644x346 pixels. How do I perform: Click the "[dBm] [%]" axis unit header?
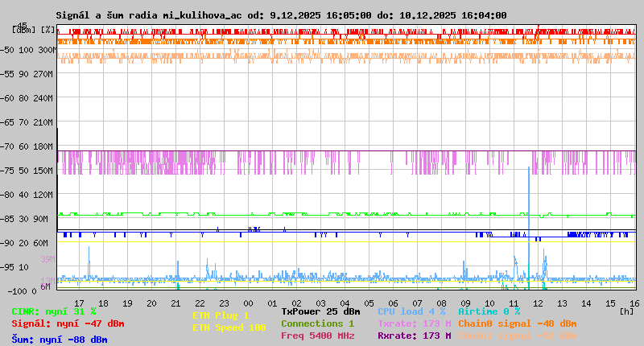point(33,30)
